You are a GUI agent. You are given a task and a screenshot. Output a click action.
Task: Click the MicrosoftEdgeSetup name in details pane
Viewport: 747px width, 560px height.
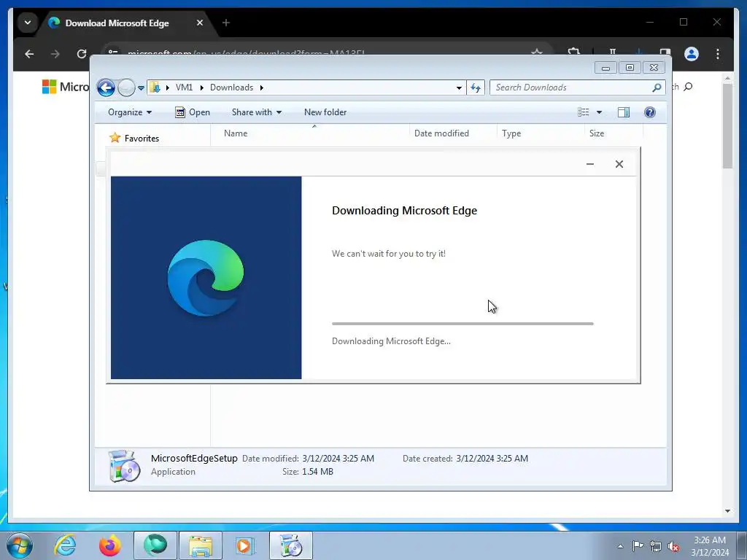[194, 459]
